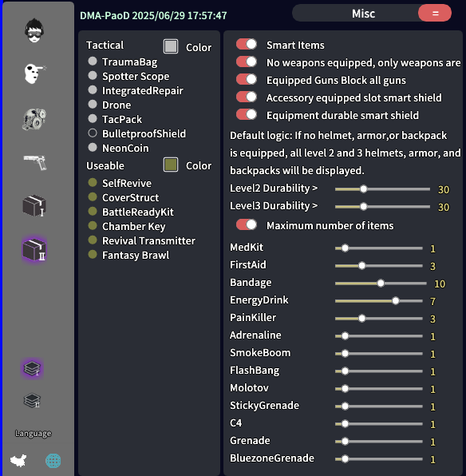Click the red menu button beside Misc
This screenshot has height=476, width=466.
tap(435, 13)
